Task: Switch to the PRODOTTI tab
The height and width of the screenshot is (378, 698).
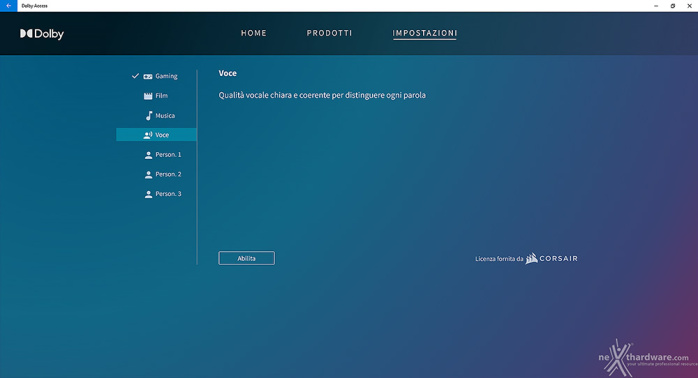Action: [x=329, y=33]
